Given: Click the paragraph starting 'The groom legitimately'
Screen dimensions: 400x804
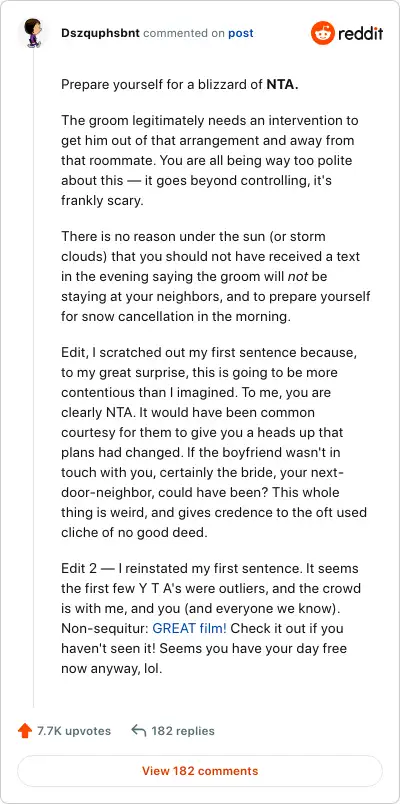Looking at the screenshot, I should 210,160.
